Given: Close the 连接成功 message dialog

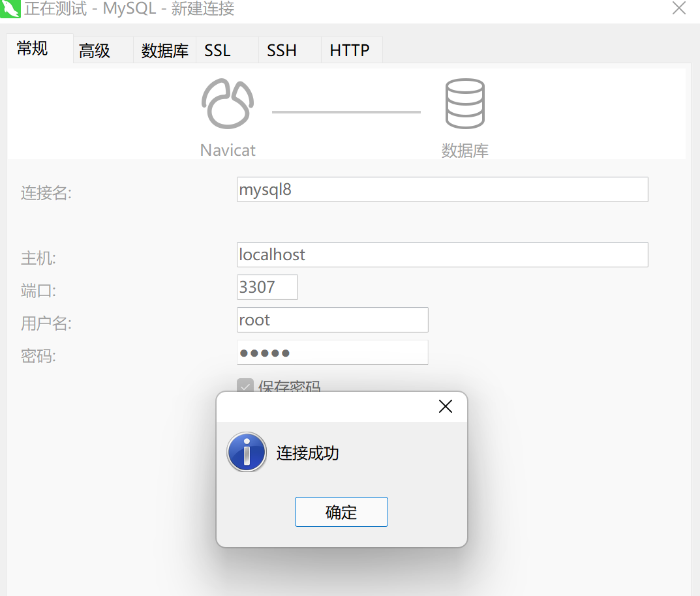Looking at the screenshot, I should point(445,406).
